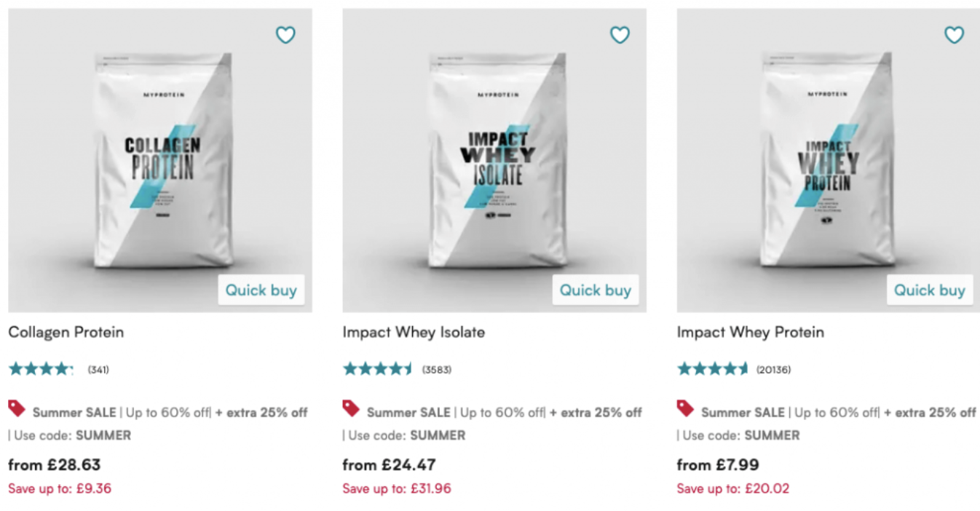This screenshot has height=511, width=980.
Task: Add Collagen Protein to wishlist heart
Action: [285, 34]
